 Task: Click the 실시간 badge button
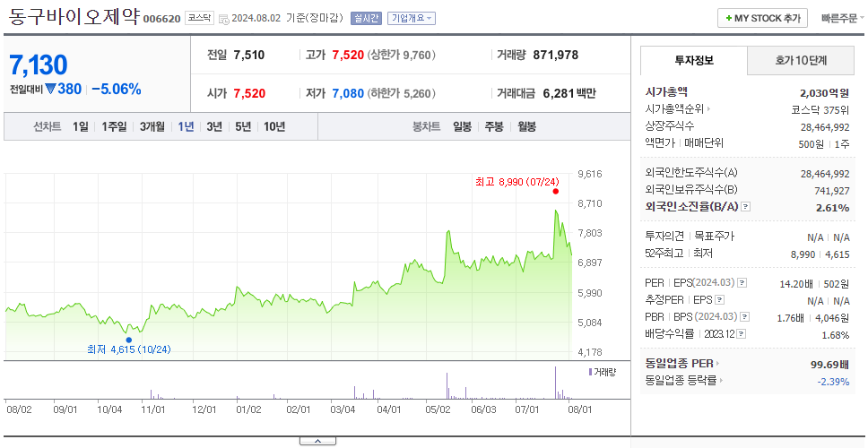pyautogui.click(x=366, y=18)
